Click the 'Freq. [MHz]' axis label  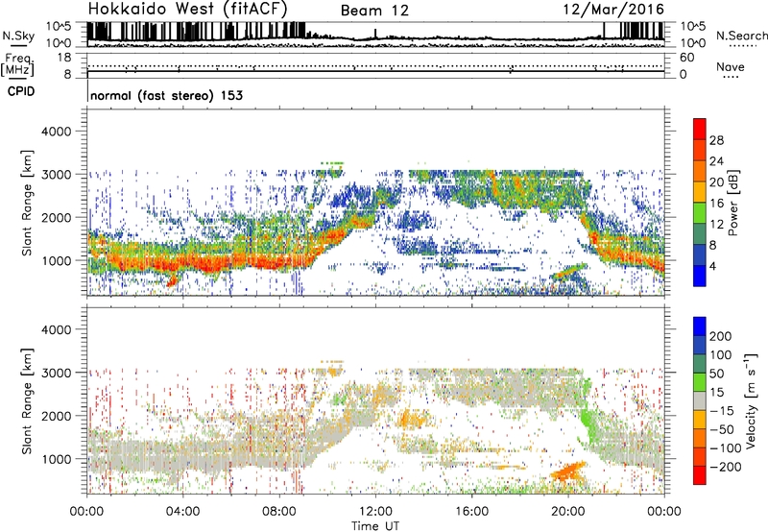pos(17,65)
